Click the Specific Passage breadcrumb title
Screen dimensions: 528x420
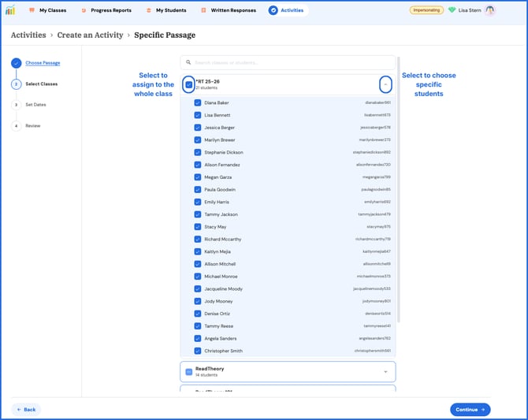[x=165, y=35]
